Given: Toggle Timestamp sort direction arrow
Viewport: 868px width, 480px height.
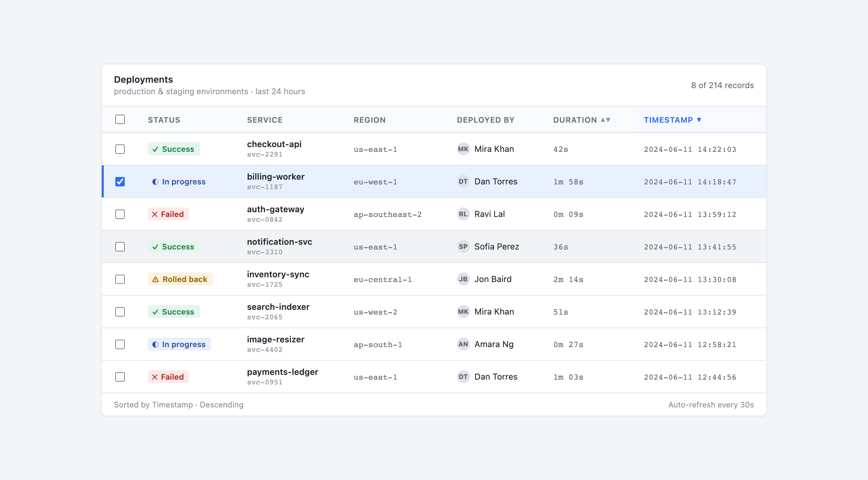Looking at the screenshot, I should 699,120.
